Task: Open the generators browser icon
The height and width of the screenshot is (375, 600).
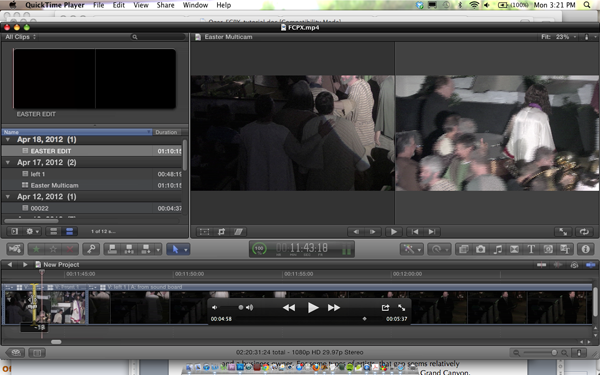Action: click(548, 249)
